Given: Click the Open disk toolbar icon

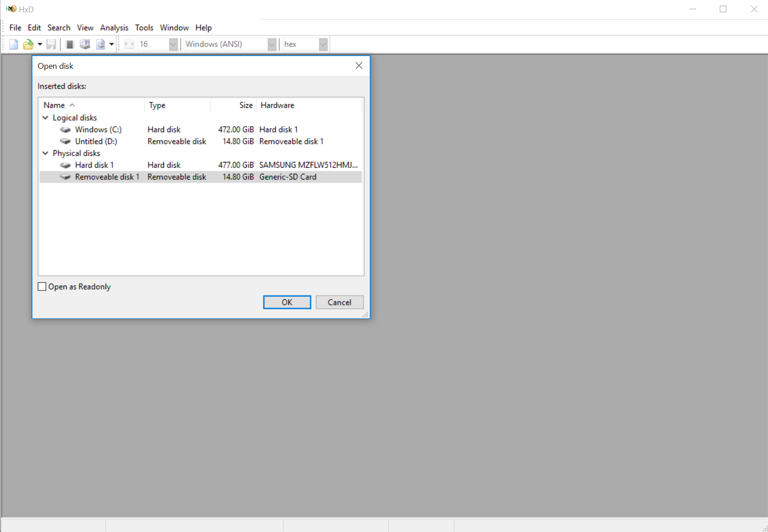Looking at the screenshot, I should (x=85, y=44).
